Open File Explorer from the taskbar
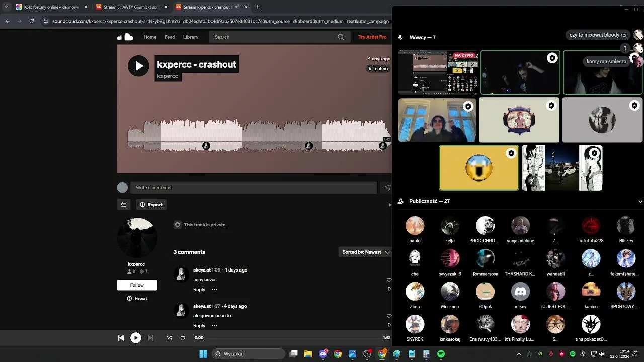Screen dimensions: 644x362 (x=308, y=354)
